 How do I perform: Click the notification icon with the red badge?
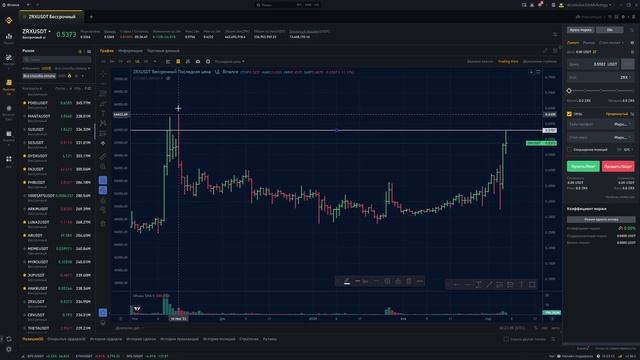540,5
